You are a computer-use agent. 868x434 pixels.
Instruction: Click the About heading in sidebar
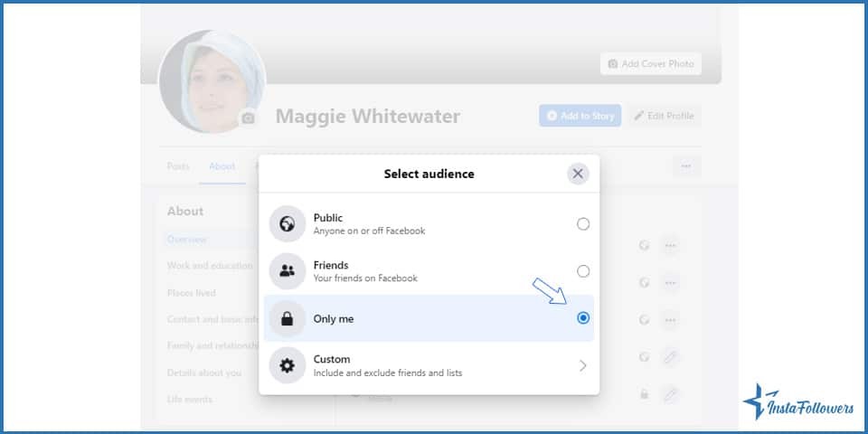click(x=185, y=211)
